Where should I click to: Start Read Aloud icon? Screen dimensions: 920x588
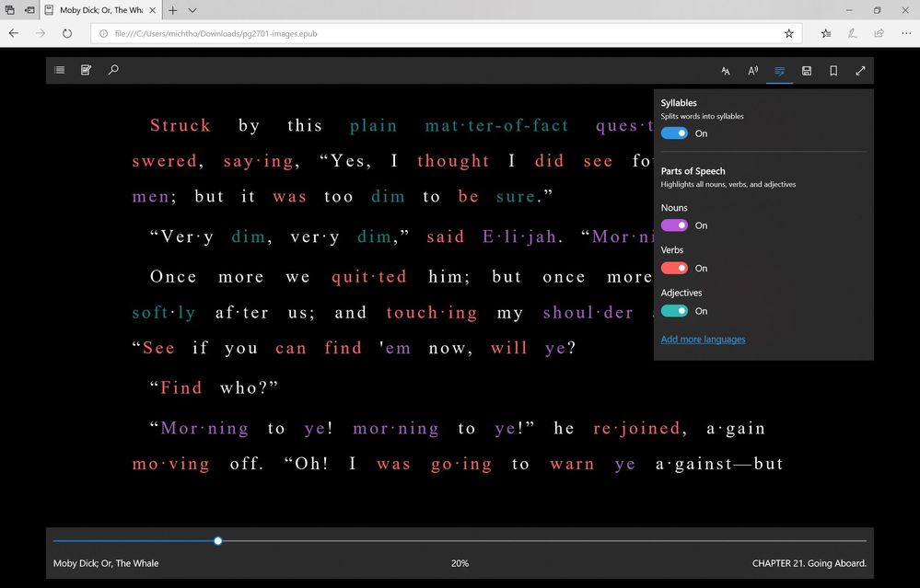click(752, 71)
